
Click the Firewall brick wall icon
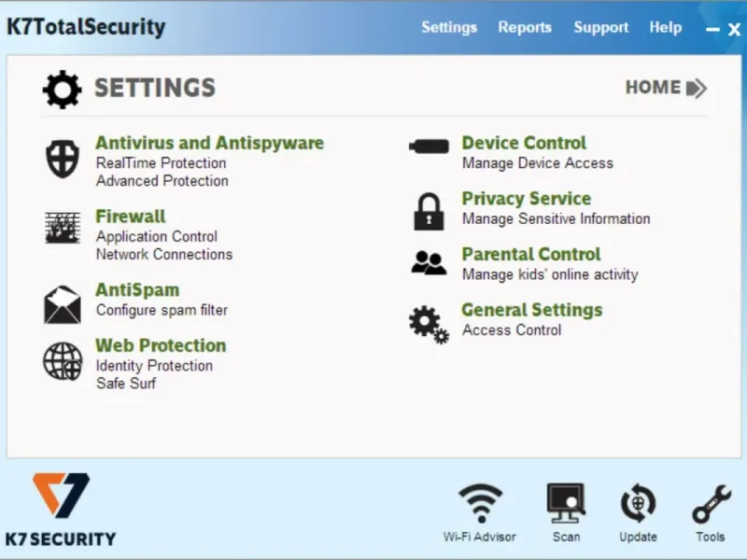pos(63,228)
